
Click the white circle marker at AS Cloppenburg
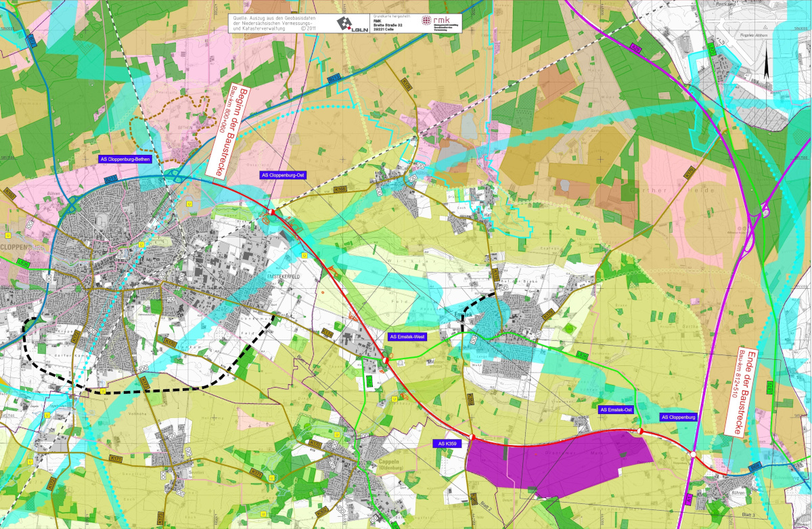point(692,455)
